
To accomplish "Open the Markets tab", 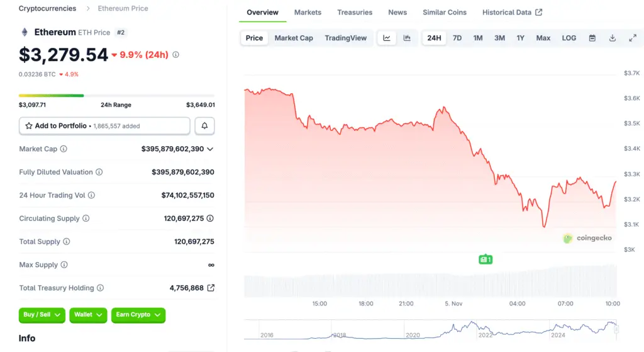I will coord(308,12).
